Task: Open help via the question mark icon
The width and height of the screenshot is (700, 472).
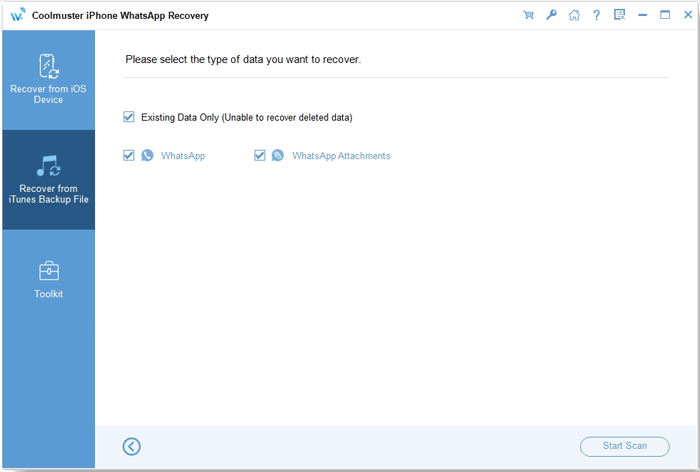Action: click(x=596, y=15)
